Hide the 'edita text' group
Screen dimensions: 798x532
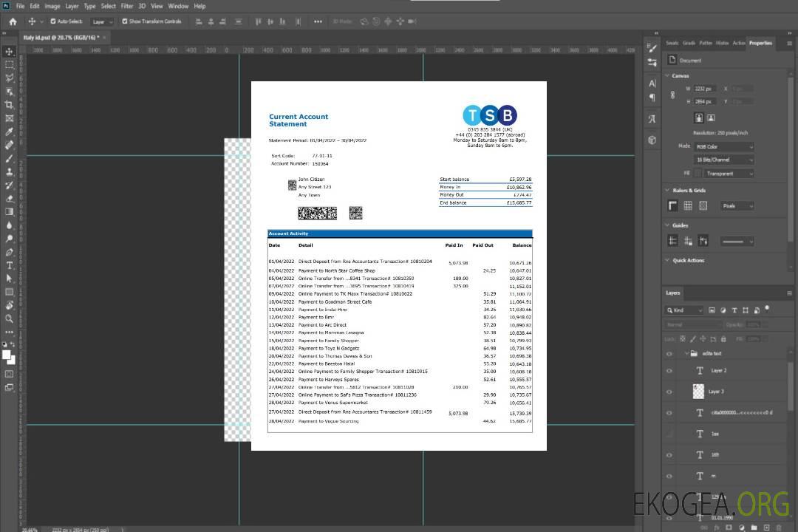(669, 354)
